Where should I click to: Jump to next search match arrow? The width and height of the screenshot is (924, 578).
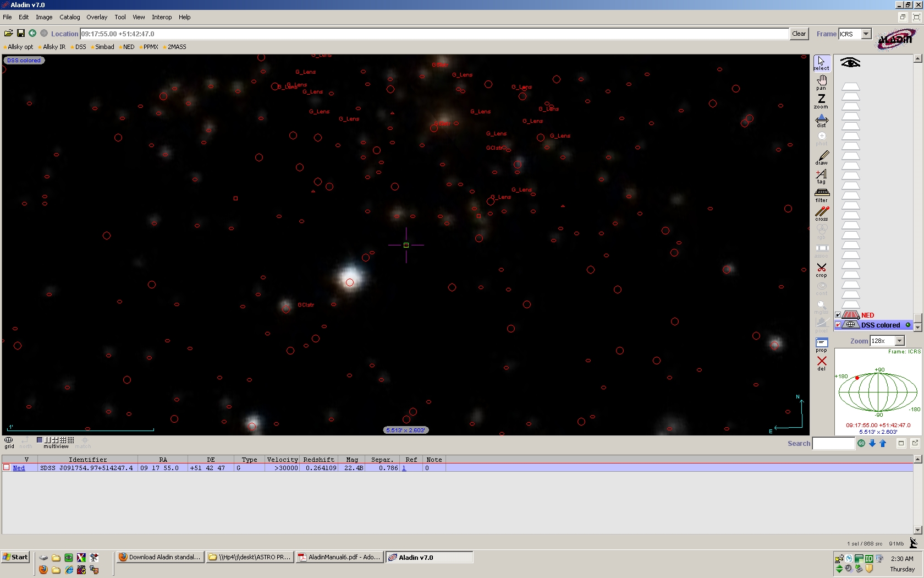click(x=872, y=443)
